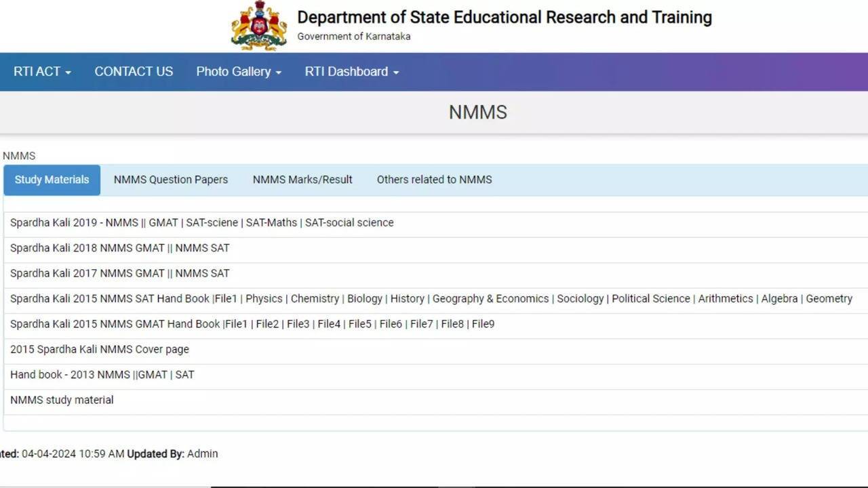The width and height of the screenshot is (868, 488).
Task: Open the 2019 SAT-Maths link
Action: point(271,223)
